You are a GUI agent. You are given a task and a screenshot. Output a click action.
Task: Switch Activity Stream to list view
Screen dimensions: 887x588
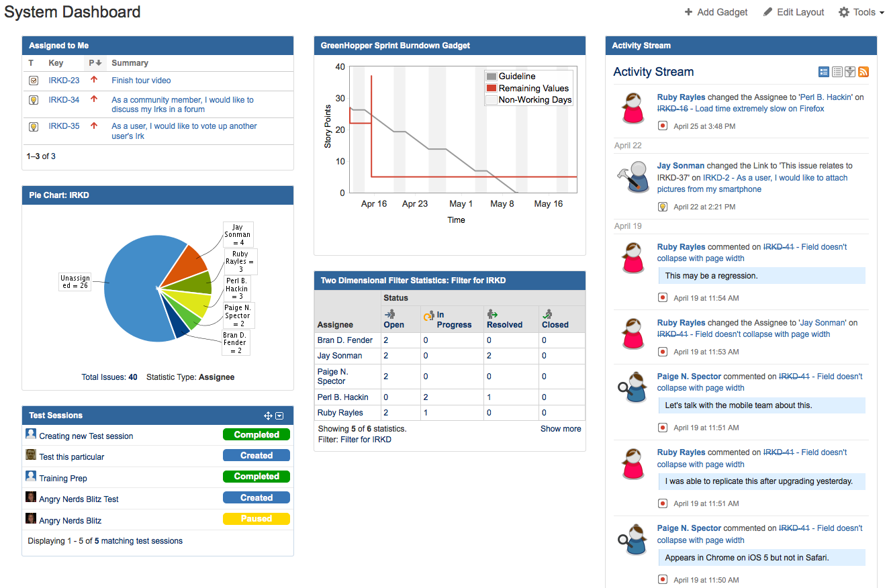(x=837, y=72)
